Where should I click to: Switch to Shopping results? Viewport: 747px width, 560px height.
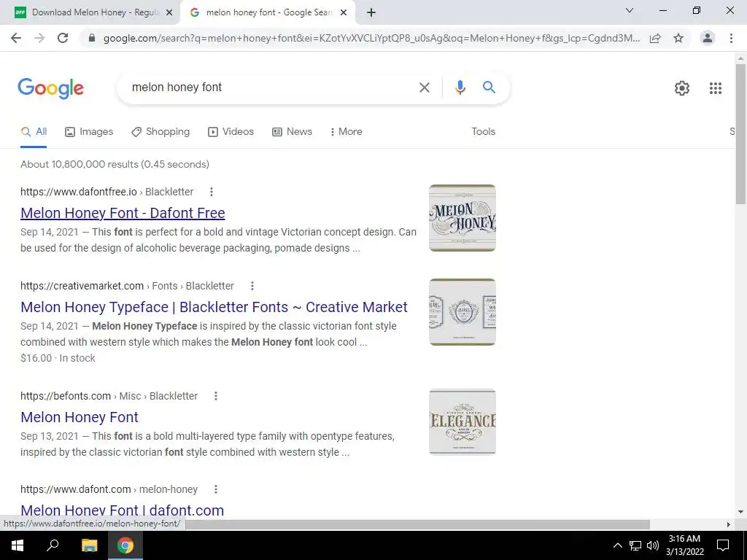(160, 132)
